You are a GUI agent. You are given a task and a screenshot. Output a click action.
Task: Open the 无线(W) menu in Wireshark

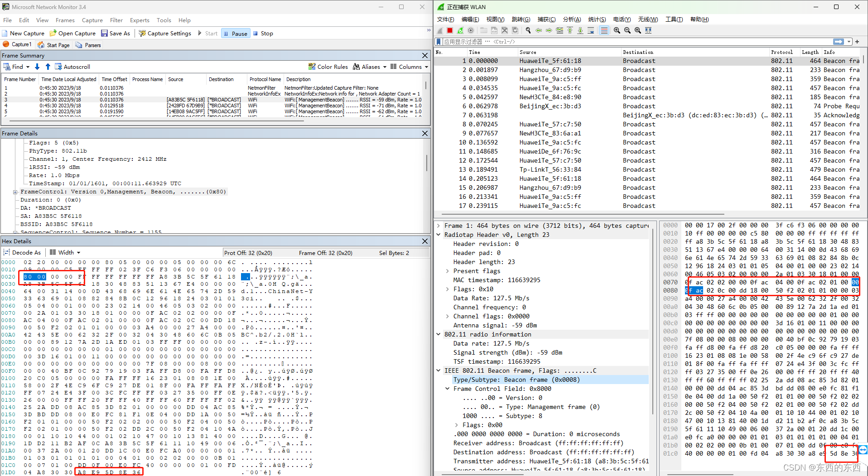[648, 19]
